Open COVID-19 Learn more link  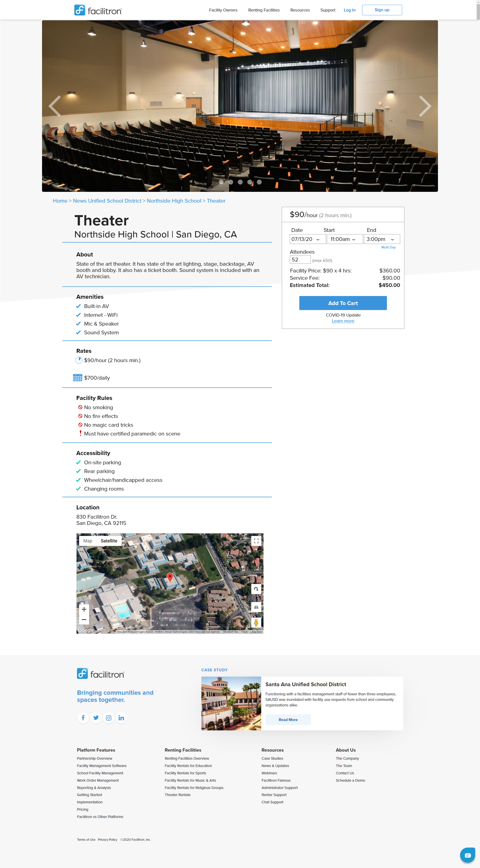(343, 321)
